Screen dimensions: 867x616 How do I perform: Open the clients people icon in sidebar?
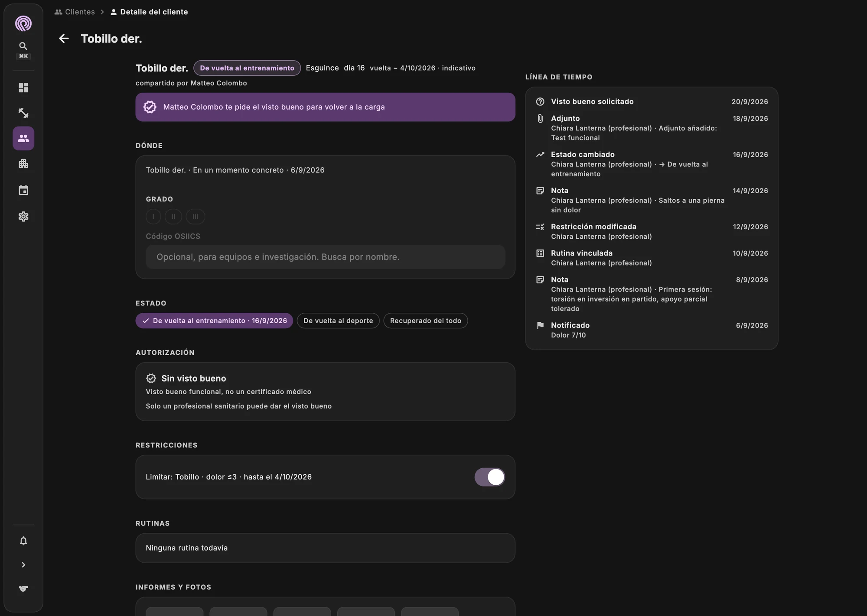tap(23, 139)
